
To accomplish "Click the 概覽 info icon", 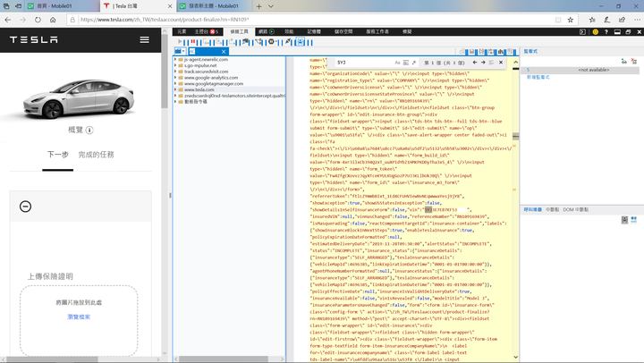I will tap(89, 131).
